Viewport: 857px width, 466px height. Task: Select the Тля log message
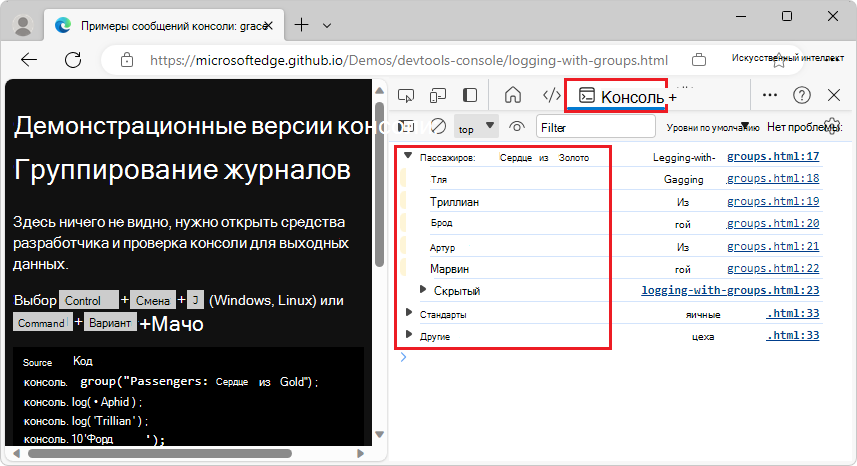point(438,180)
